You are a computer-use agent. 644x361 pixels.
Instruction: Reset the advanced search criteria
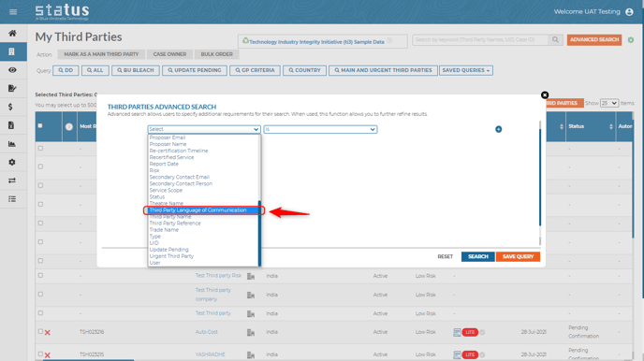[x=446, y=257]
